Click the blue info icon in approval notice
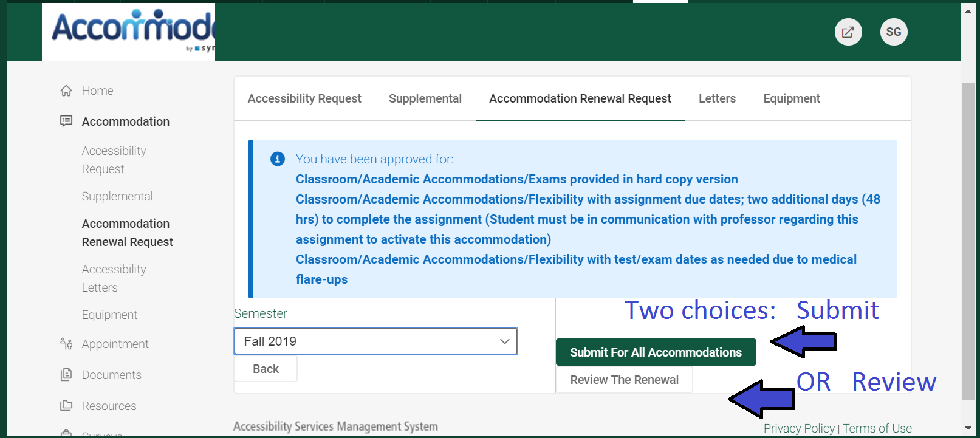Image resolution: width=980 pixels, height=438 pixels. pos(278,159)
